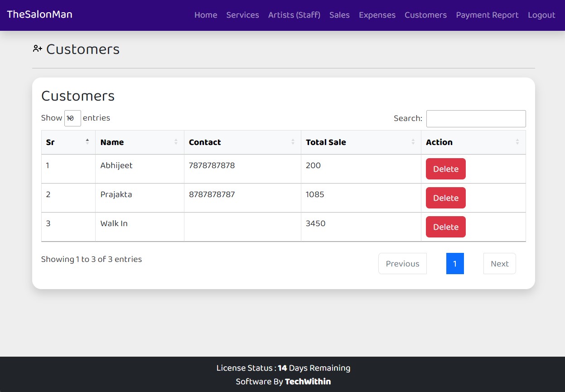Open the Show entries count box
The image size is (565, 392).
72,118
